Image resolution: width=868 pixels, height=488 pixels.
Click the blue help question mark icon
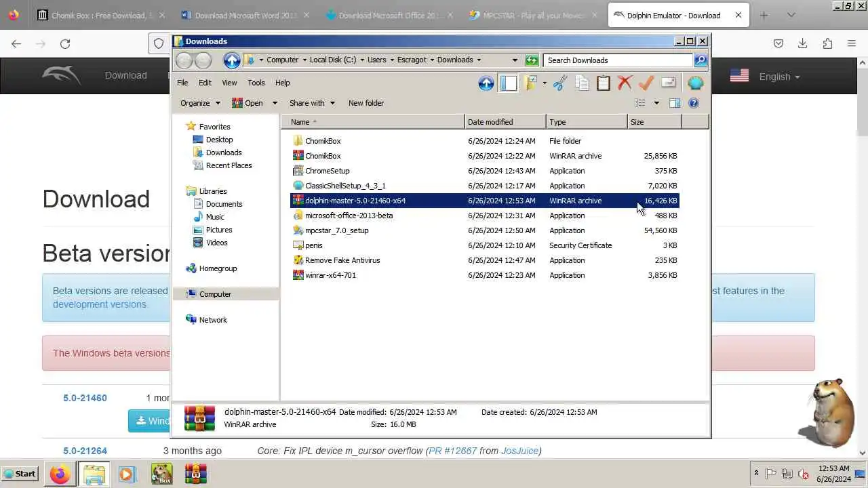click(x=693, y=103)
